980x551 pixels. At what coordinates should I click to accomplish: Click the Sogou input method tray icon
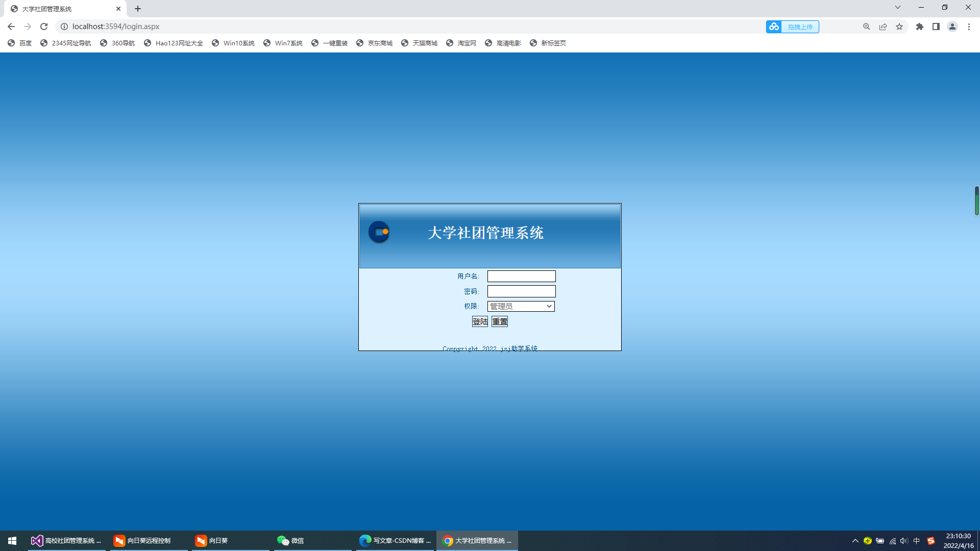(930, 541)
